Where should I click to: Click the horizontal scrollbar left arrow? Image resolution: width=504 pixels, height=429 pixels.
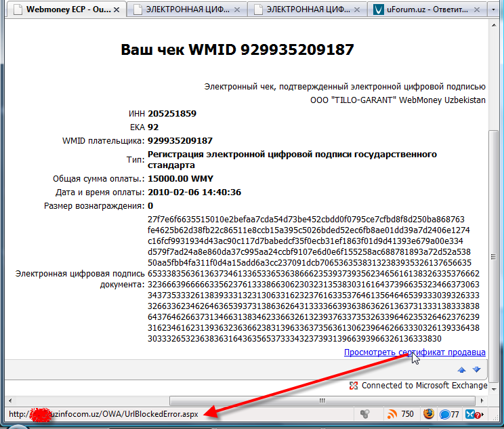[x=10, y=401]
